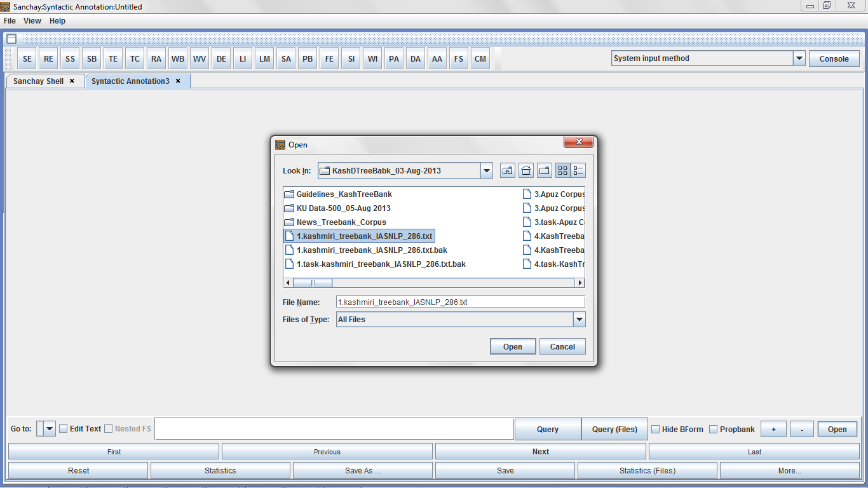Click the Query button
Viewport: 868px width, 488px height.
click(x=548, y=429)
